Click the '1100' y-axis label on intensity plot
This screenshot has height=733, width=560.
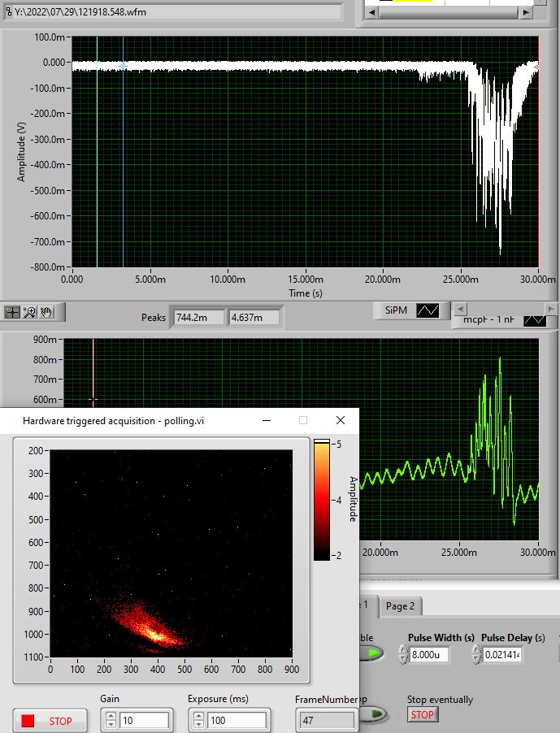pyautogui.click(x=33, y=657)
